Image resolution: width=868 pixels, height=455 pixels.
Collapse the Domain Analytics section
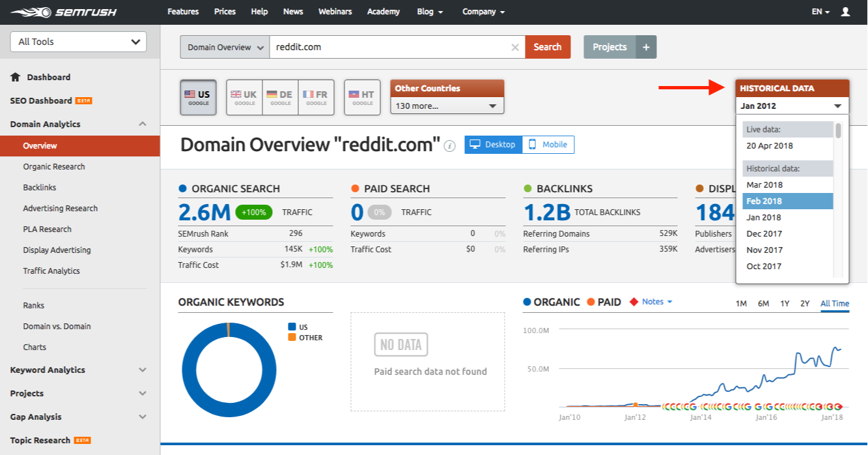pos(143,124)
